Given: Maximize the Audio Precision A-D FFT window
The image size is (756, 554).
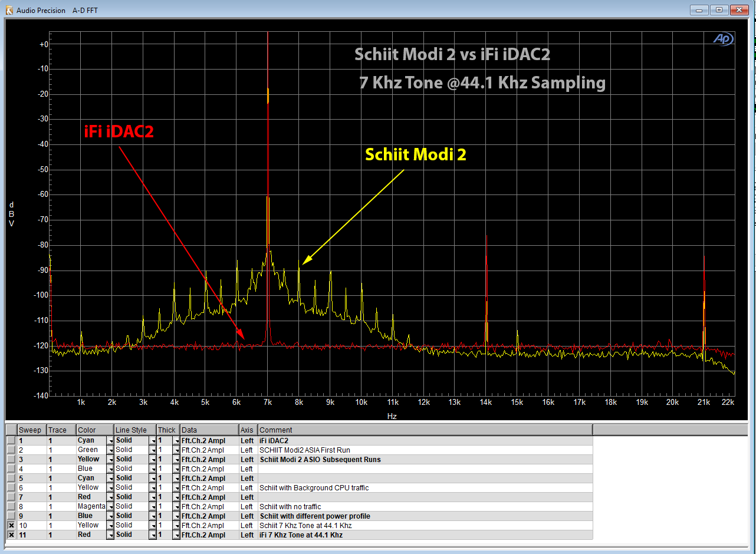Looking at the screenshot, I should 719,9.
